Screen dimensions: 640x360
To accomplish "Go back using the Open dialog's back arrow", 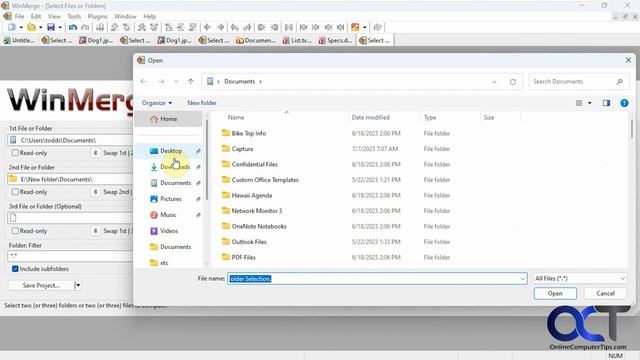I will coord(144,82).
